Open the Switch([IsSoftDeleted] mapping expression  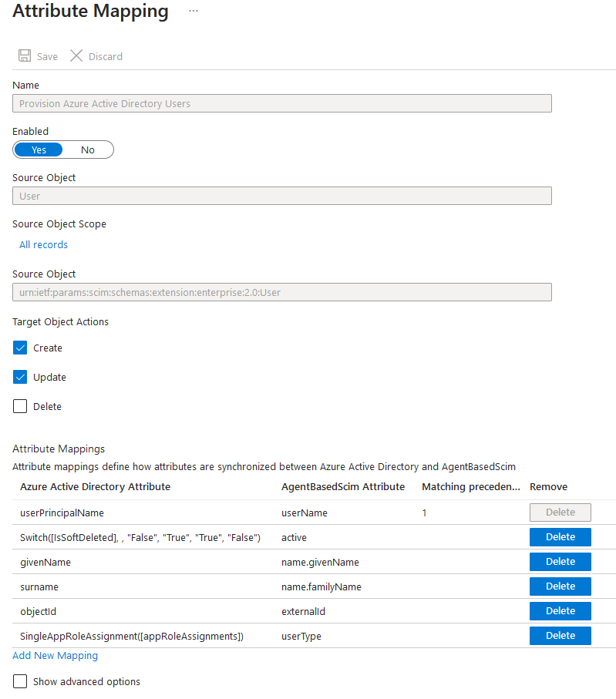pos(140,538)
